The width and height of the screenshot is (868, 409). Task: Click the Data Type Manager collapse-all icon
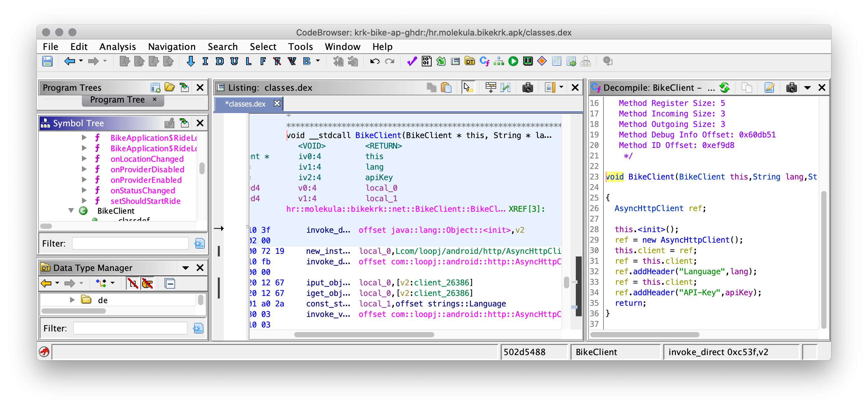click(x=170, y=284)
